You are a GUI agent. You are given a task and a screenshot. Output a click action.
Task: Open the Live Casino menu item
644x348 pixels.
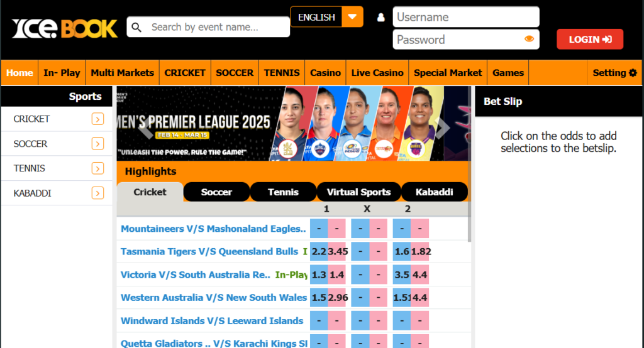click(377, 73)
